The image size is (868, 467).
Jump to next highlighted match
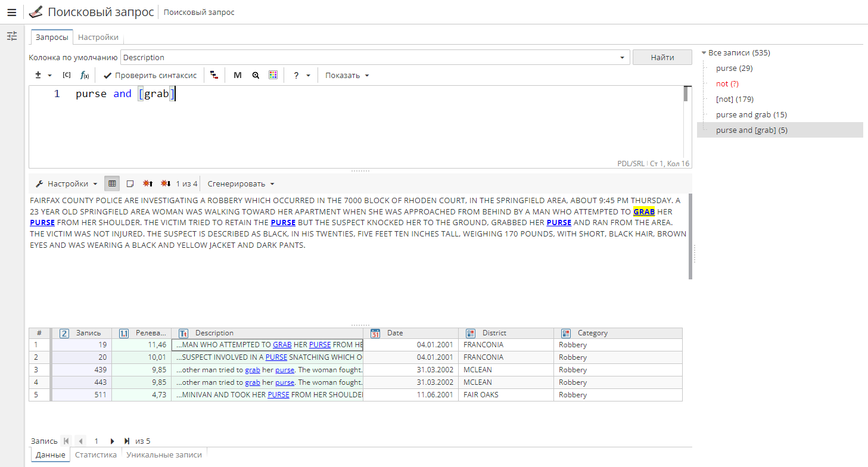[x=166, y=183]
